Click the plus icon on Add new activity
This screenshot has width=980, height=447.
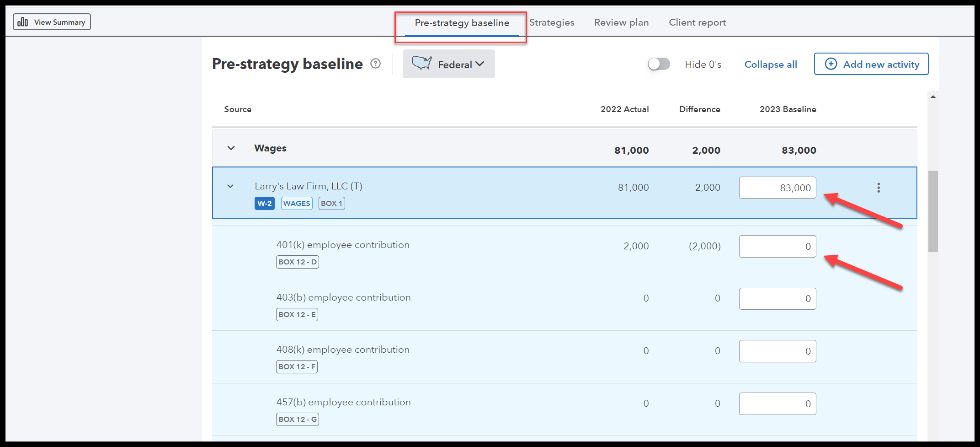(831, 64)
